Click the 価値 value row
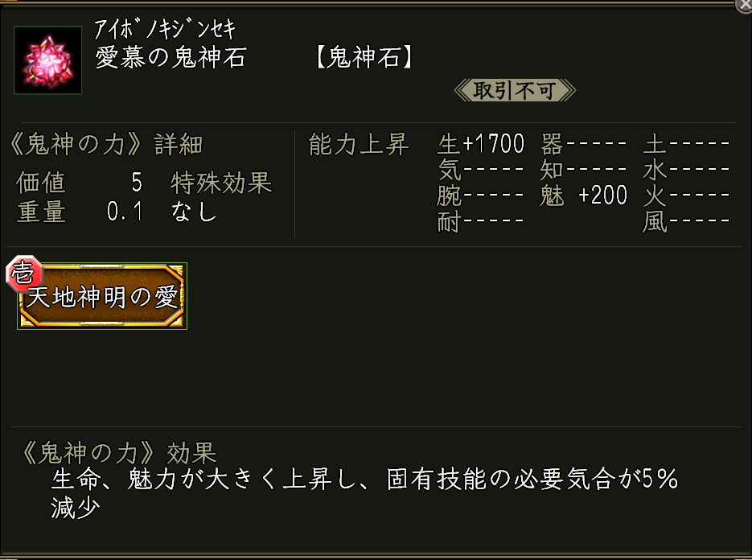This screenshot has height=560, width=752. pos(79,183)
